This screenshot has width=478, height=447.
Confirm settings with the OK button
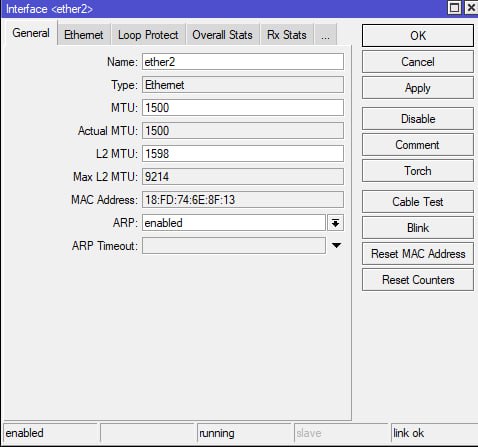[x=418, y=35]
